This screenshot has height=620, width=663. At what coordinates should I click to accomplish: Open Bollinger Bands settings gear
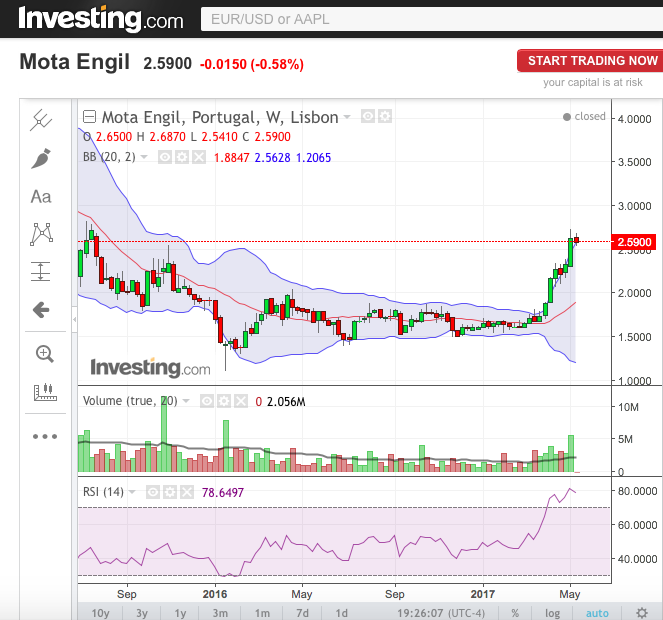pos(182,157)
